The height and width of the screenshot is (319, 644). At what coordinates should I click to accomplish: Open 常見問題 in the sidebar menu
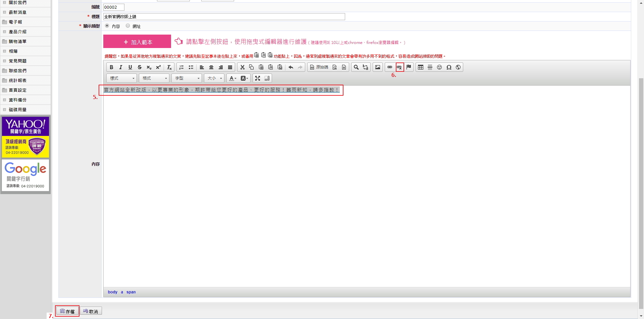[17, 61]
